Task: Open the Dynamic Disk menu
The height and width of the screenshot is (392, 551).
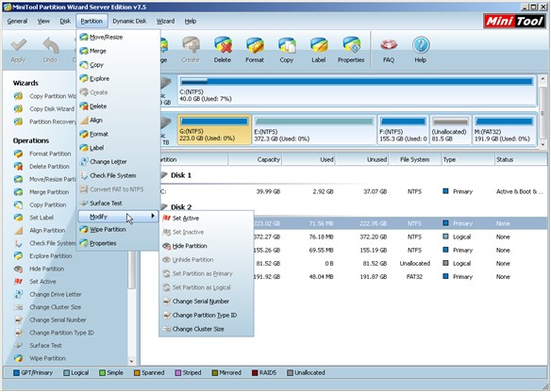Action: [x=129, y=22]
